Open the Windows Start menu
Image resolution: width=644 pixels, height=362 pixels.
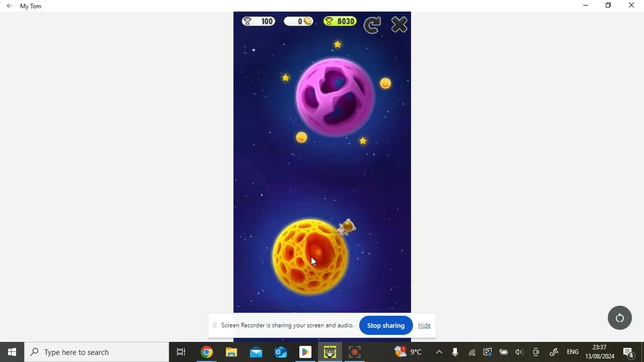(12, 352)
